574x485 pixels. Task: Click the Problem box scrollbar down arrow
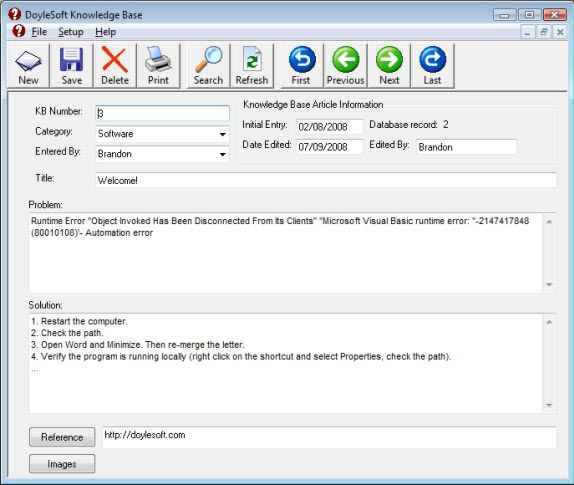(549, 284)
